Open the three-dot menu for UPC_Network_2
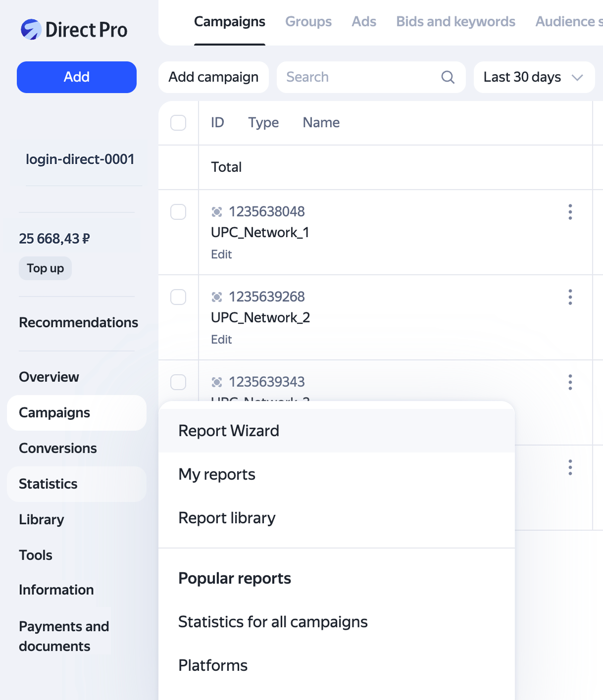This screenshot has height=700, width=603. pos(570,297)
